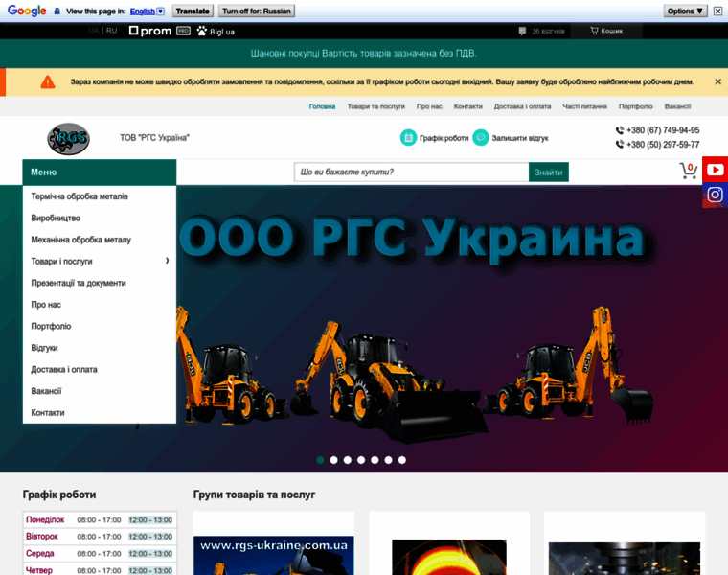Open Контакти in top navigation
The image size is (728, 575).
pyautogui.click(x=468, y=106)
